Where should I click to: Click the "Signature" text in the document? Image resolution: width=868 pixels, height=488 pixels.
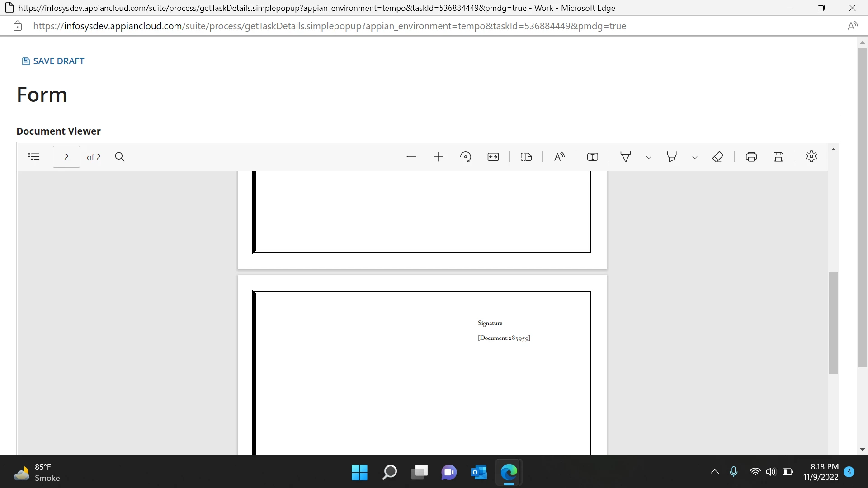tap(490, 323)
